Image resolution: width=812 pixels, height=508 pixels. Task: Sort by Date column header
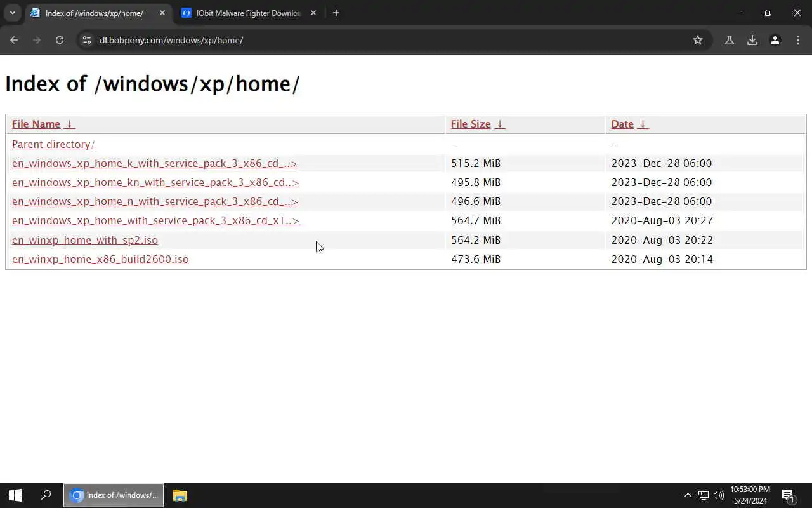[622, 124]
